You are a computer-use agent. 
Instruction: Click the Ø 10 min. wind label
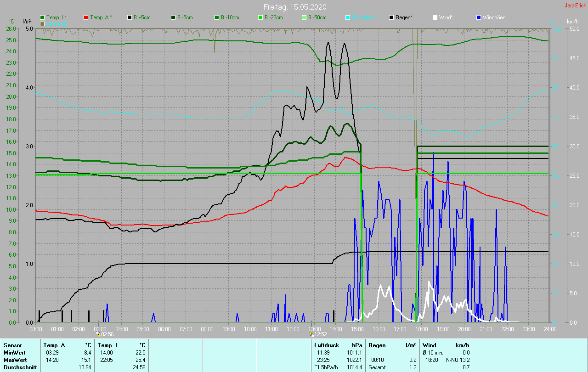[x=433, y=353]
